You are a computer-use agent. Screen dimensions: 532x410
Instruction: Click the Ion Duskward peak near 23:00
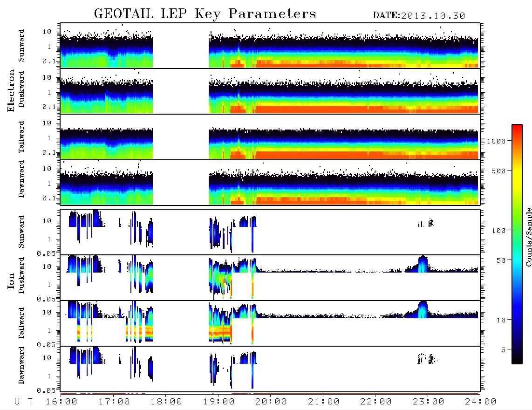click(423, 264)
